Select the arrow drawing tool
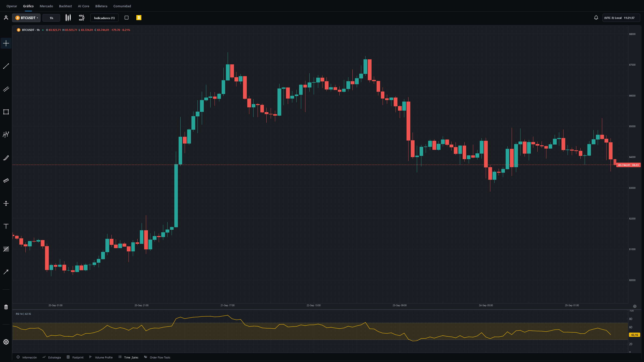The width and height of the screenshot is (644, 362). tap(6, 272)
